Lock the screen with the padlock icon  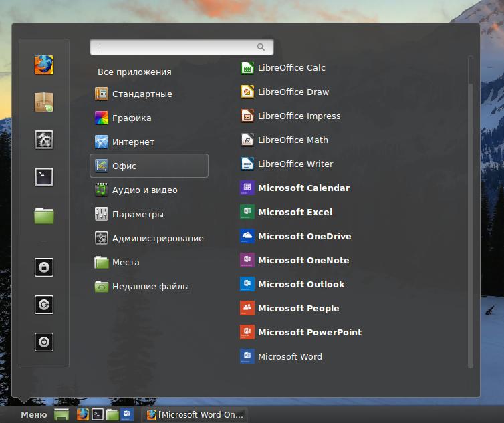[x=44, y=267]
